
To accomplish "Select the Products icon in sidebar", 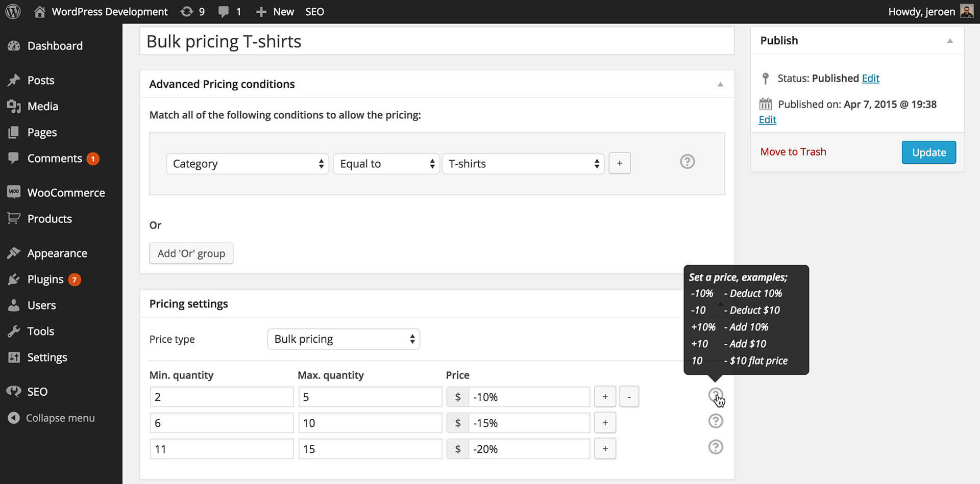I will coord(14,218).
